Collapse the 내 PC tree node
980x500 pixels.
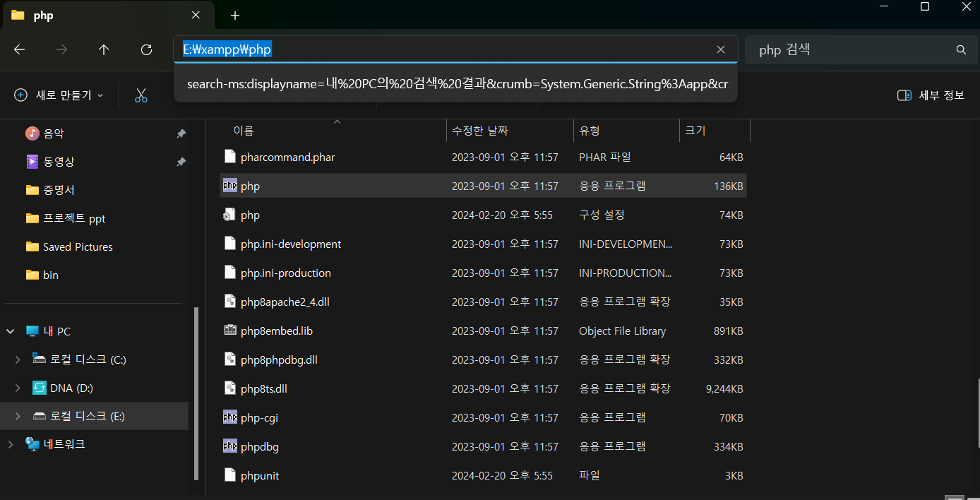pos(11,331)
